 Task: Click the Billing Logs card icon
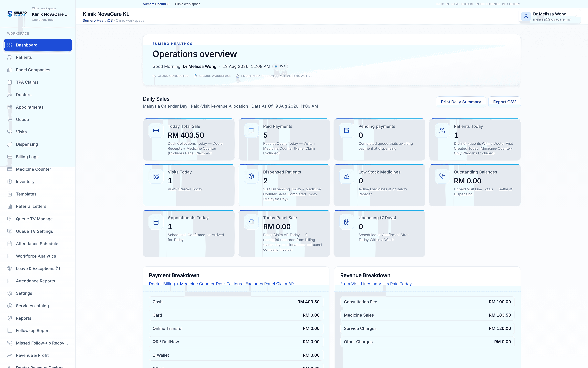click(10, 157)
